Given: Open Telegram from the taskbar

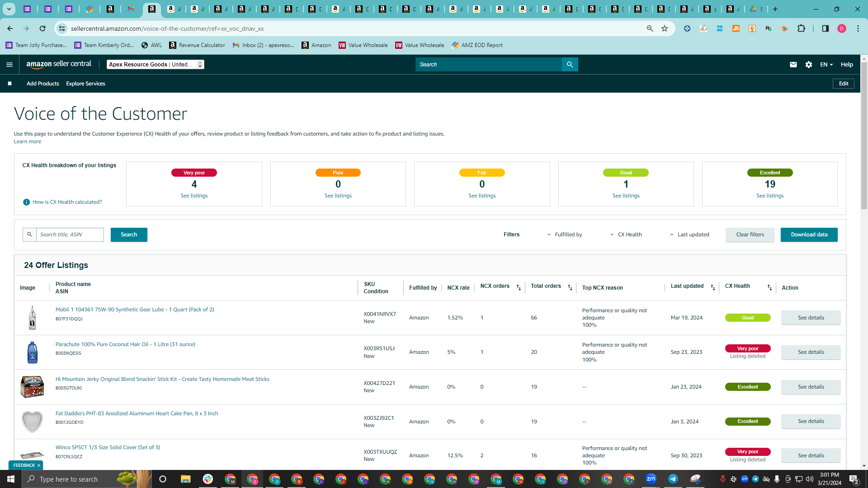Looking at the screenshot, I should click(673, 479).
